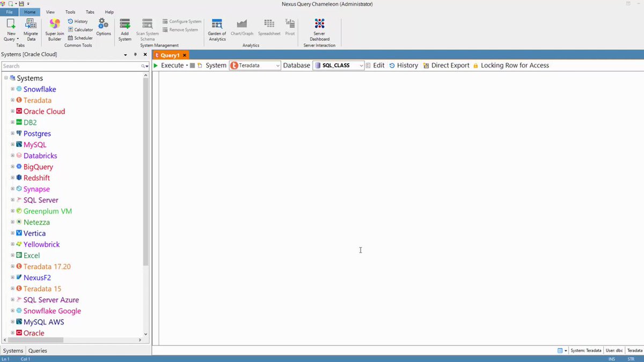Click History in query toolbar
The image size is (644, 362).
[x=403, y=65]
